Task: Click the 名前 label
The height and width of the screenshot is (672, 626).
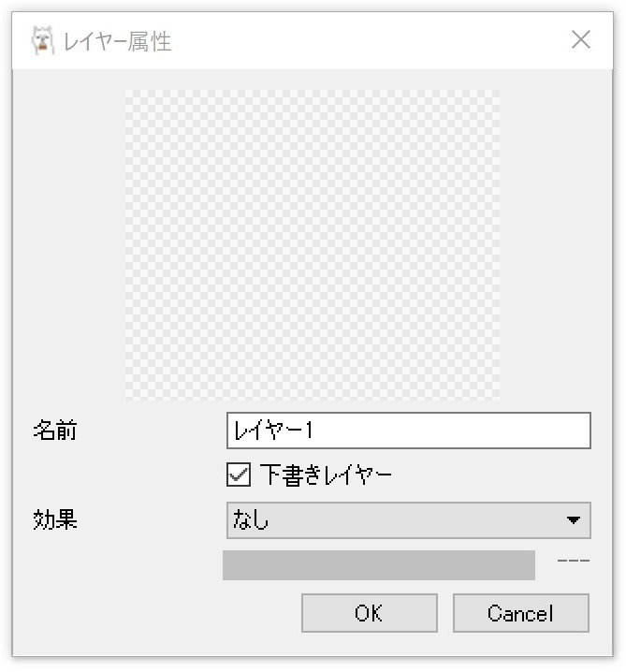Action: 55,431
